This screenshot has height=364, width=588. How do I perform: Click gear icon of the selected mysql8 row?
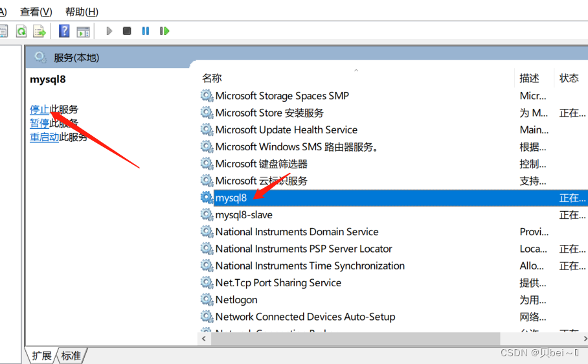point(207,198)
